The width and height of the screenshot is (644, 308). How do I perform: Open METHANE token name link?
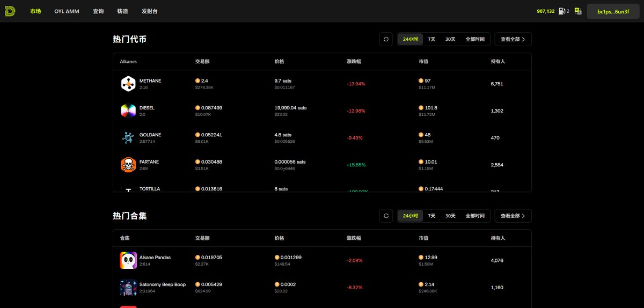pyautogui.click(x=150, y=80)
